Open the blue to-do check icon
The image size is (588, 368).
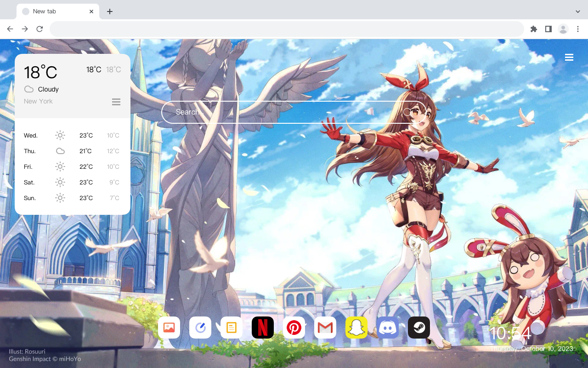coord(200,328)
